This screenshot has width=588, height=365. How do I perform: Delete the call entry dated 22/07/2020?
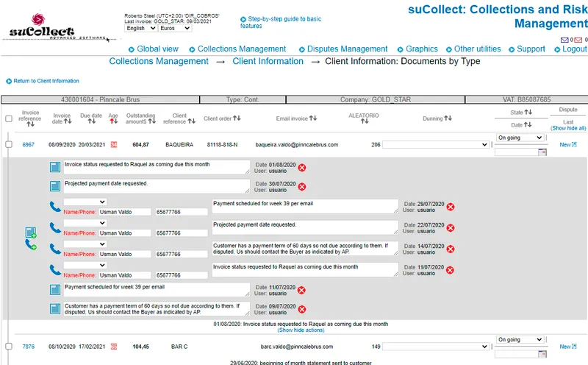click(451, 227)
